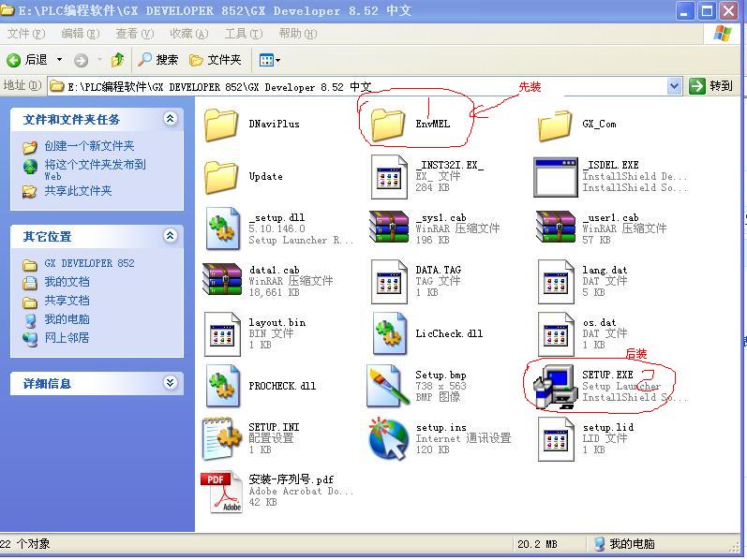The width and height of the screenshot is (747, 560).
Task: Click the 转到 go button
Action: [x=711, y=86]
